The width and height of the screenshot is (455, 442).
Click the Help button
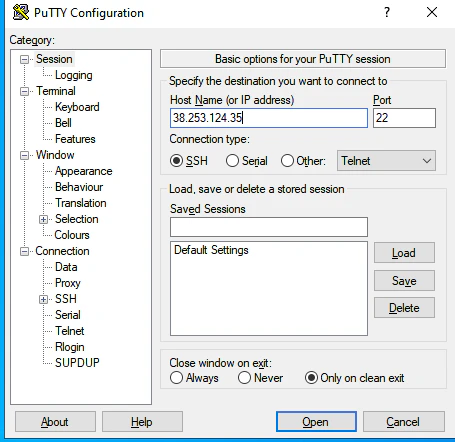142,422
